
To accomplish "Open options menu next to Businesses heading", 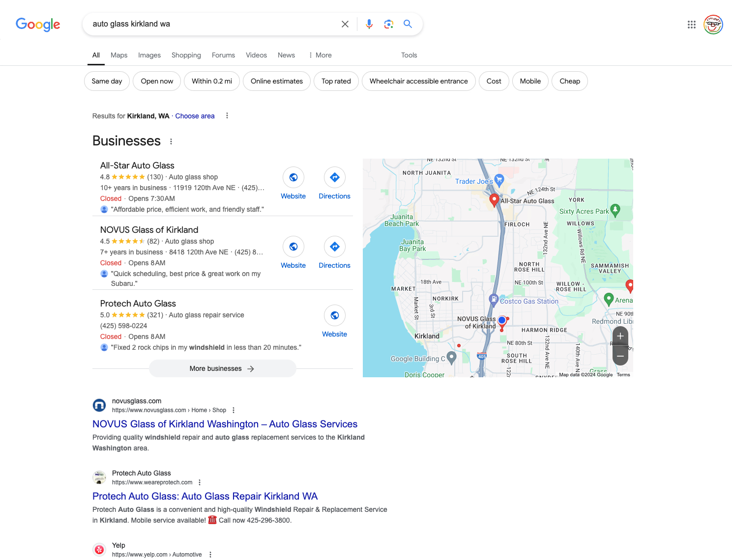I will 171,141.
